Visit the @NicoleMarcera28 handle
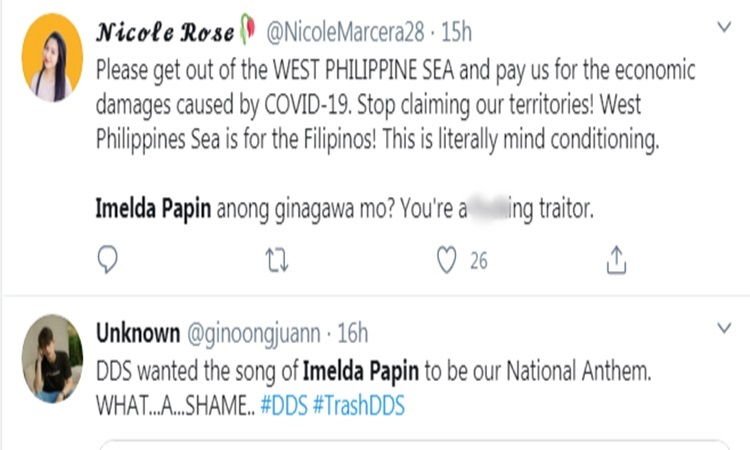 coord(347,33)
